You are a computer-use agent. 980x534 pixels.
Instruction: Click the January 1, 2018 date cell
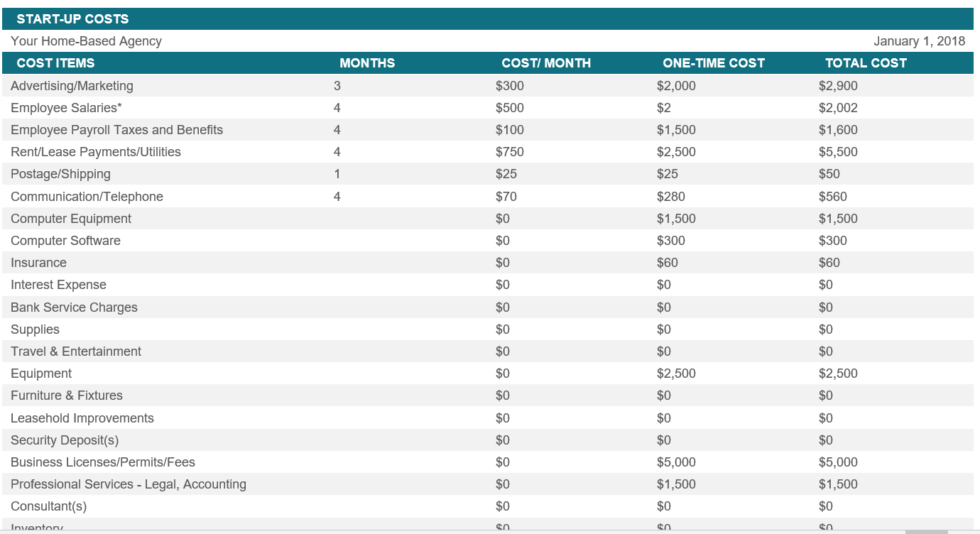tap(919, 41)
